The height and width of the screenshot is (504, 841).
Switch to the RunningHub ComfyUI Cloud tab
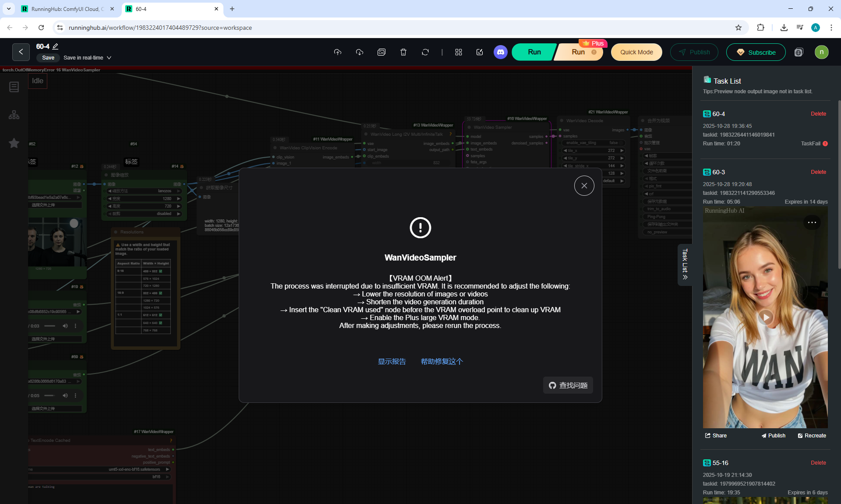pyautogui.click(x=66, y=9)
